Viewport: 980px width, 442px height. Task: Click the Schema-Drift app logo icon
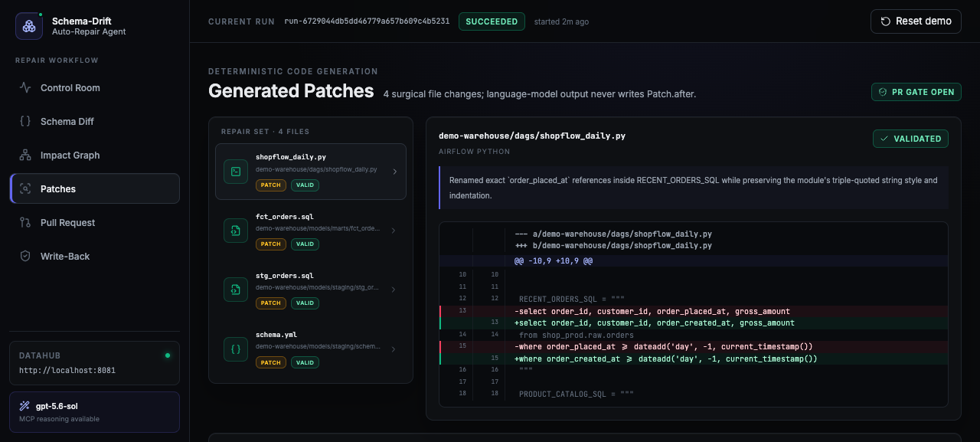pyautogui.click(x=29, y=26)
